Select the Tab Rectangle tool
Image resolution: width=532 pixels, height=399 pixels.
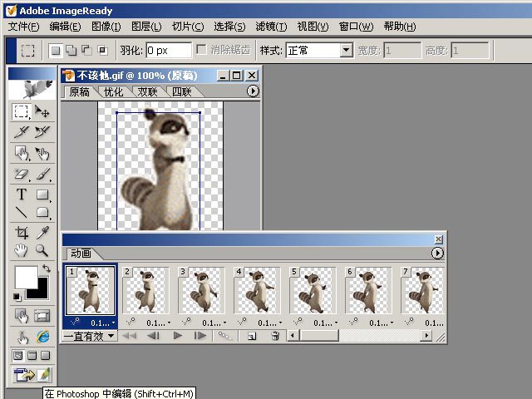42,212
